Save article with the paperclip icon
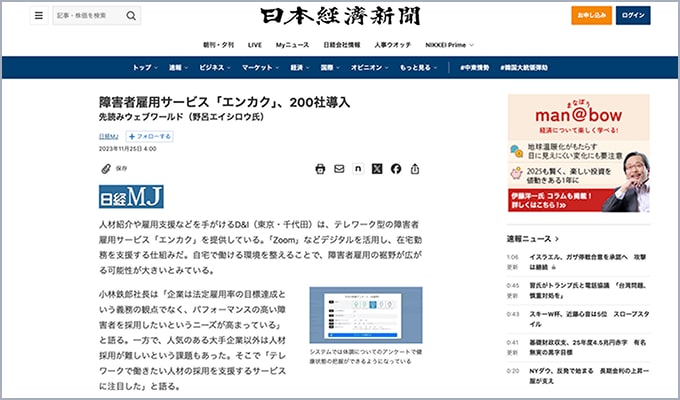 click(x=105, y=169)
